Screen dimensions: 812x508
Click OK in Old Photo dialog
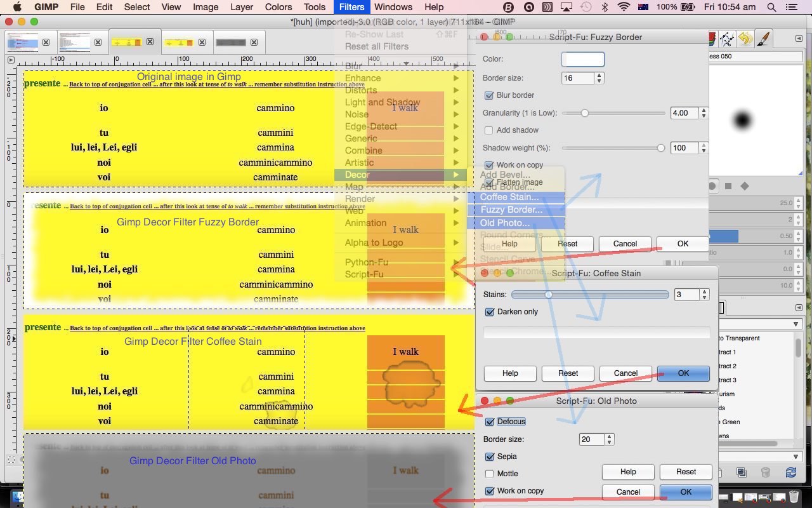pos(686,492)
